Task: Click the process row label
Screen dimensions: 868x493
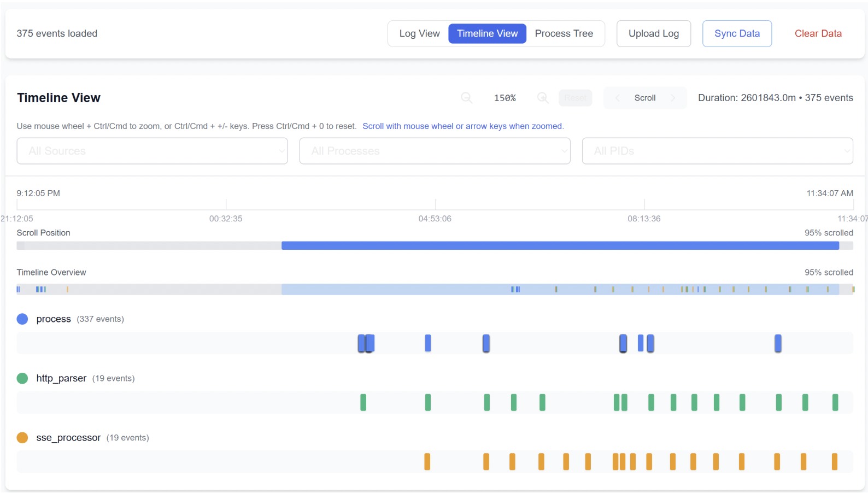Action: (54, 319)
